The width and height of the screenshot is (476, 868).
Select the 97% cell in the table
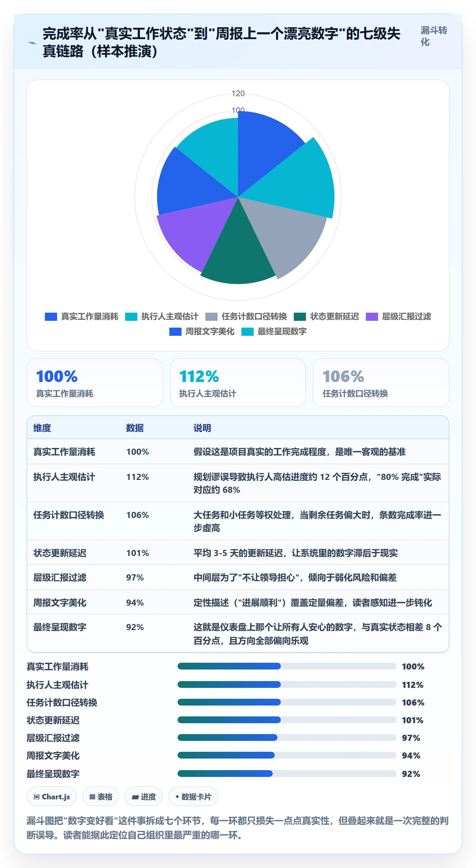135,577
